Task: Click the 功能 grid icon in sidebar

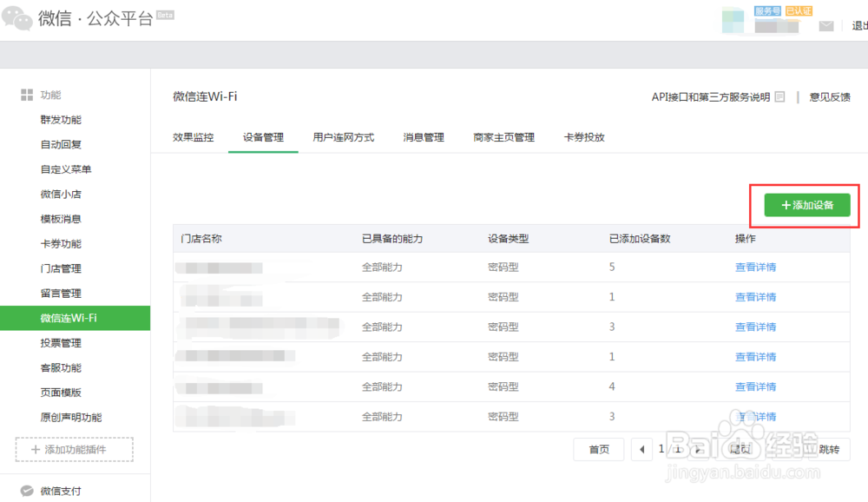Action: [27, 95]
